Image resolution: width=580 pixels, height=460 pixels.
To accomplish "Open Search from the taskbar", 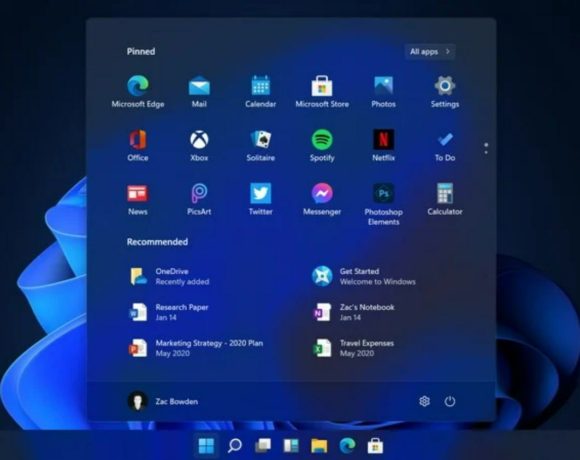I will click(235, 446).
